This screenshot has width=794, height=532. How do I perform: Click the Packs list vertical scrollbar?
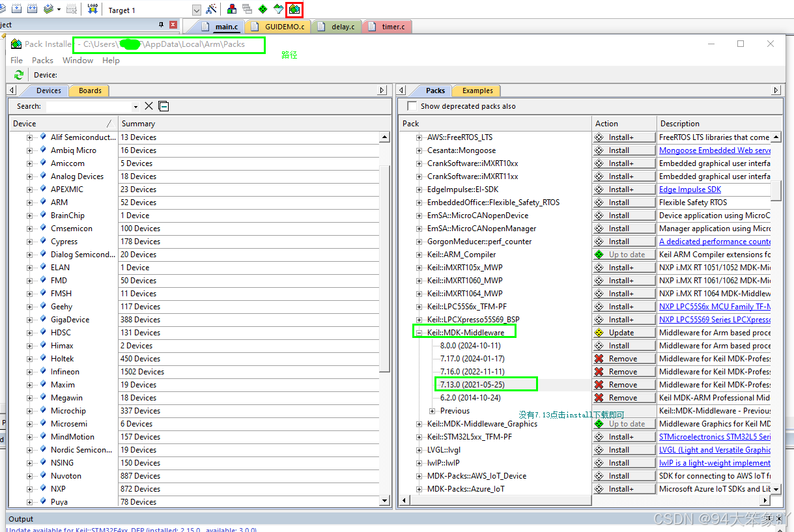tap(776, 191)
